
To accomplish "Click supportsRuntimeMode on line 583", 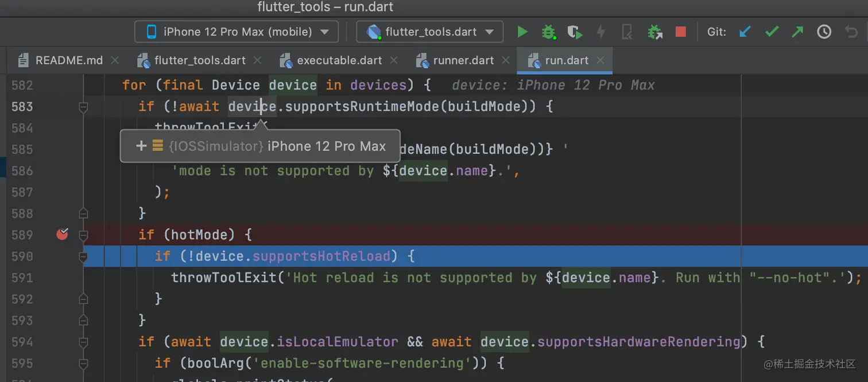I will 363,106.
